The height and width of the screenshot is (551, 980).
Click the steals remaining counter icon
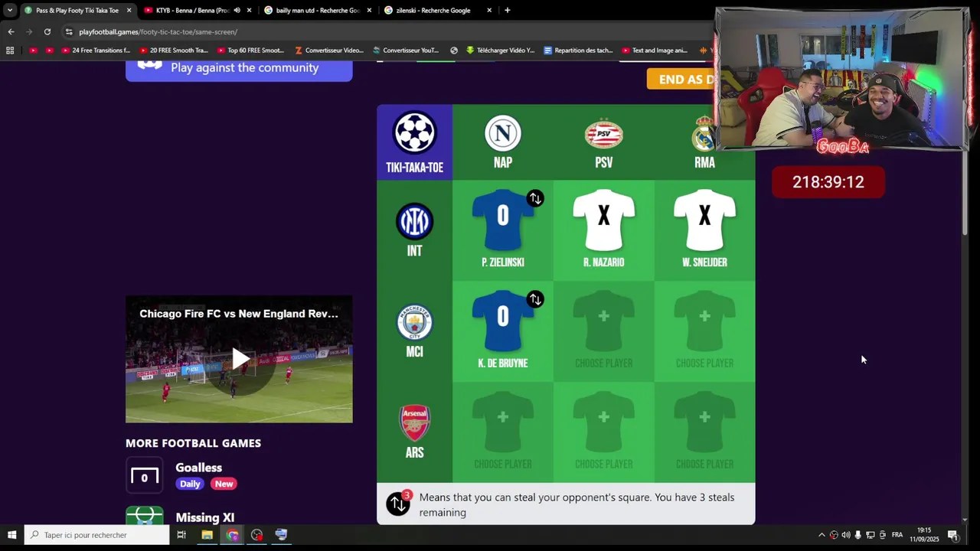click(398, 504)
